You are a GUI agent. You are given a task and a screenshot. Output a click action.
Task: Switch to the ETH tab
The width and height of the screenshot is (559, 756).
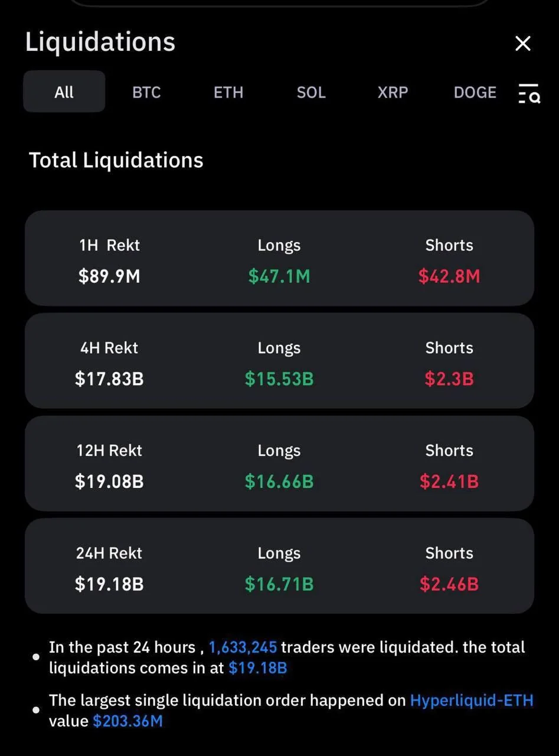(228, 92)
